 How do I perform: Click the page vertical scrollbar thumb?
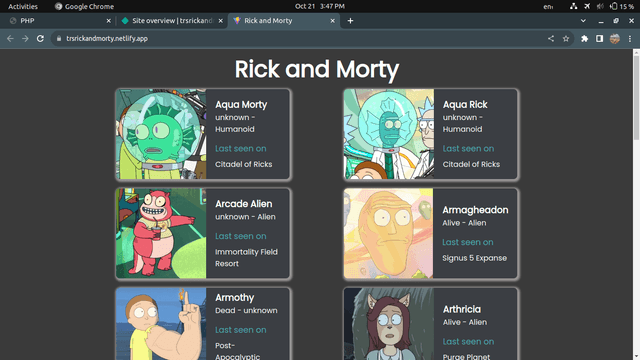(x=636, y=98)
